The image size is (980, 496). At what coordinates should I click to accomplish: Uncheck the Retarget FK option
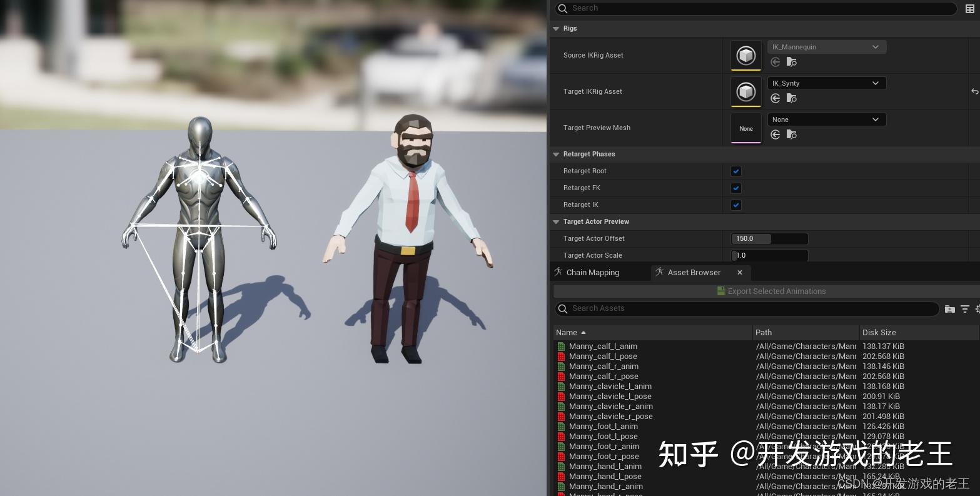[736, 188]
